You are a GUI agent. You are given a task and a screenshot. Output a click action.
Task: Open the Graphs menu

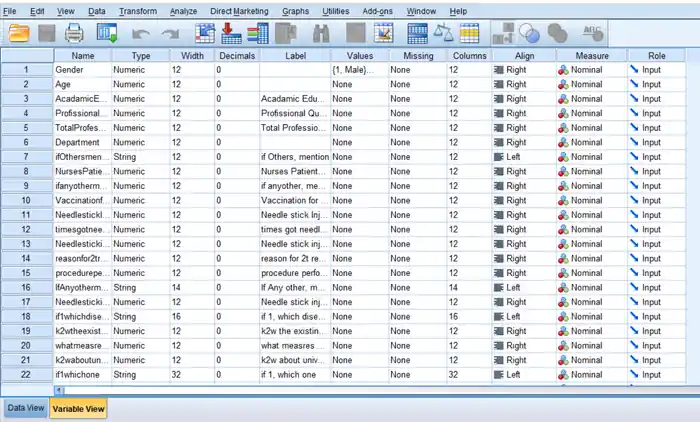(295, 11)
